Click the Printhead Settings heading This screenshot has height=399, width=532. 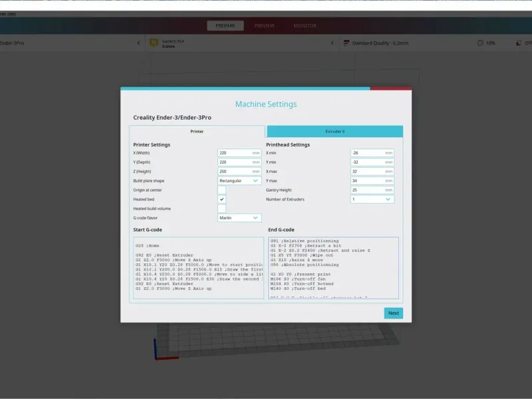pos(288,144)
